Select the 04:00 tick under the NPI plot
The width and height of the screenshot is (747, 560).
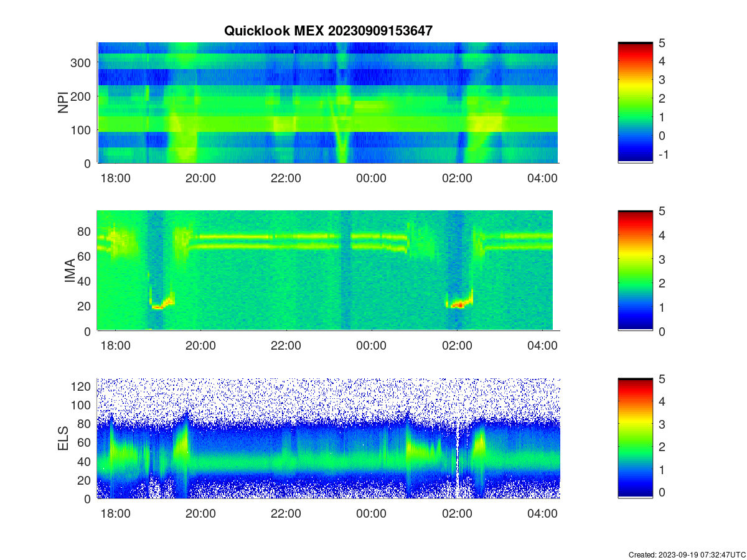(542, 178)
